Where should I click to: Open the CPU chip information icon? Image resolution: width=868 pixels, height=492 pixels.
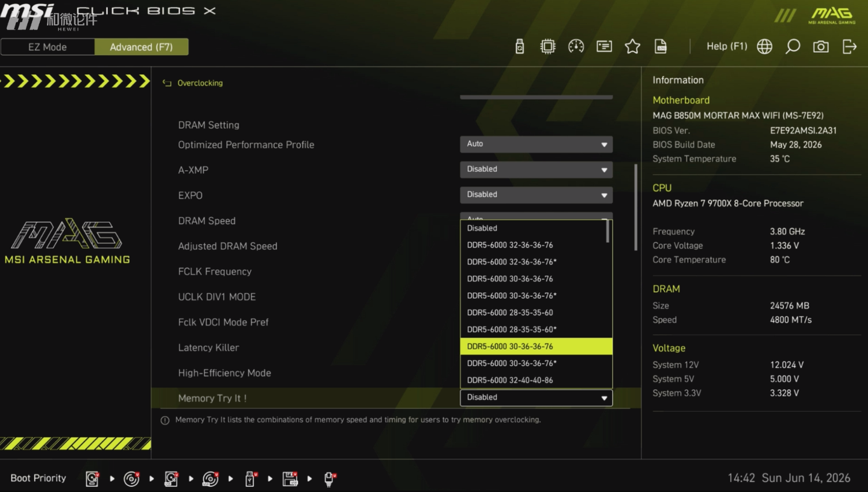pyautogui.click(x=547, y=46)
